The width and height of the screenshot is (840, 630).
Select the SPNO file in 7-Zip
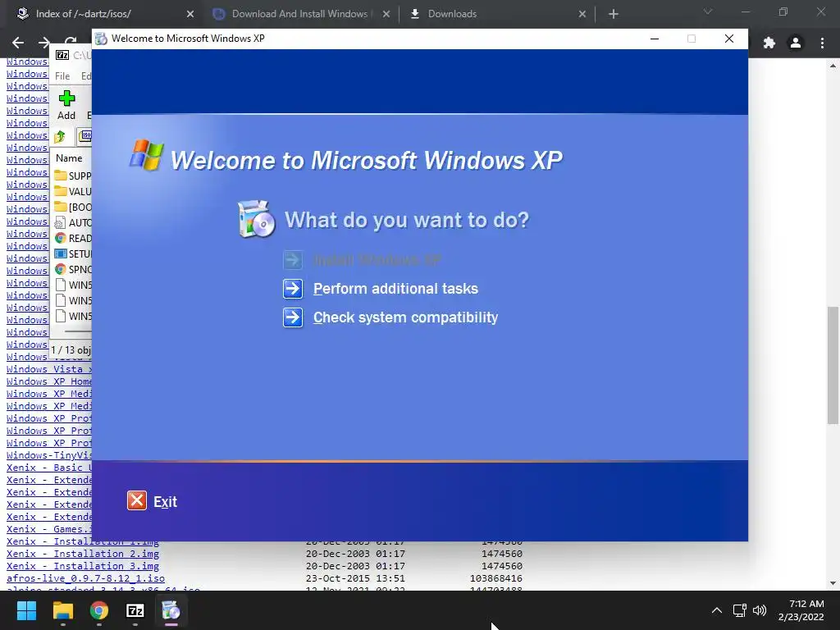(73, 269)
